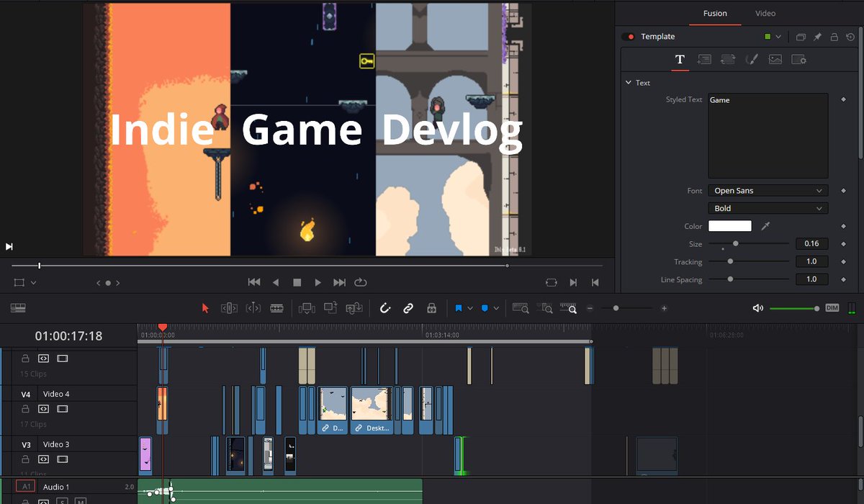Open the Text tab with T icon
Screen dimensions: 864x504
680,60
